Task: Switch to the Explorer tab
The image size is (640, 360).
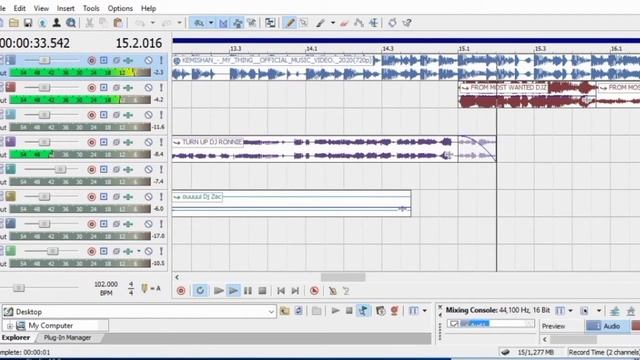Action: [16, 338]
